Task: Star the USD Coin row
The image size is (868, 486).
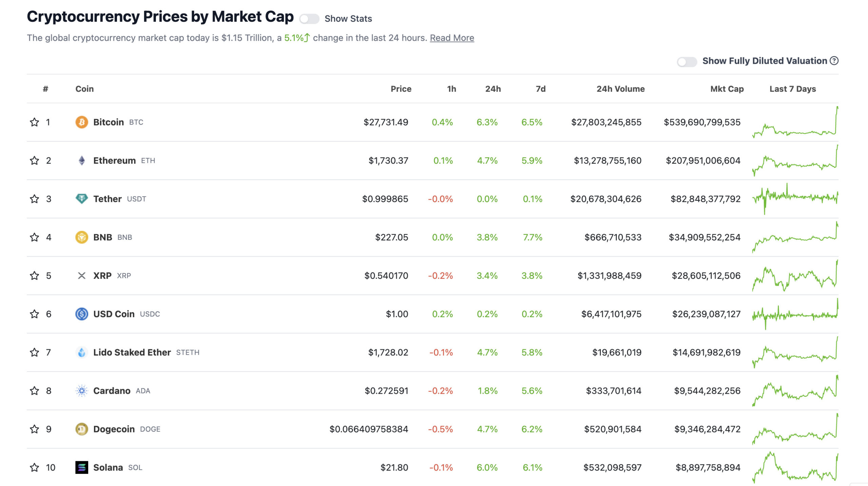Action: click(34, 314)
